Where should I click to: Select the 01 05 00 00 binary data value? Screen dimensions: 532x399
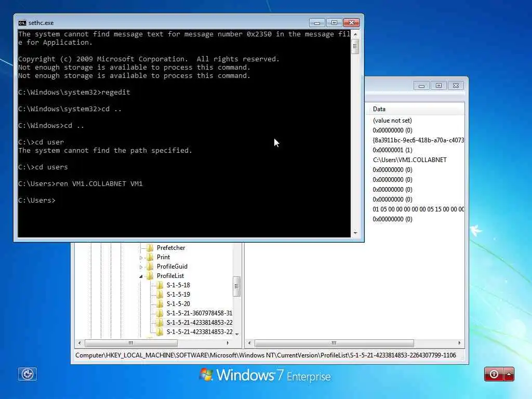click(418, 209)
